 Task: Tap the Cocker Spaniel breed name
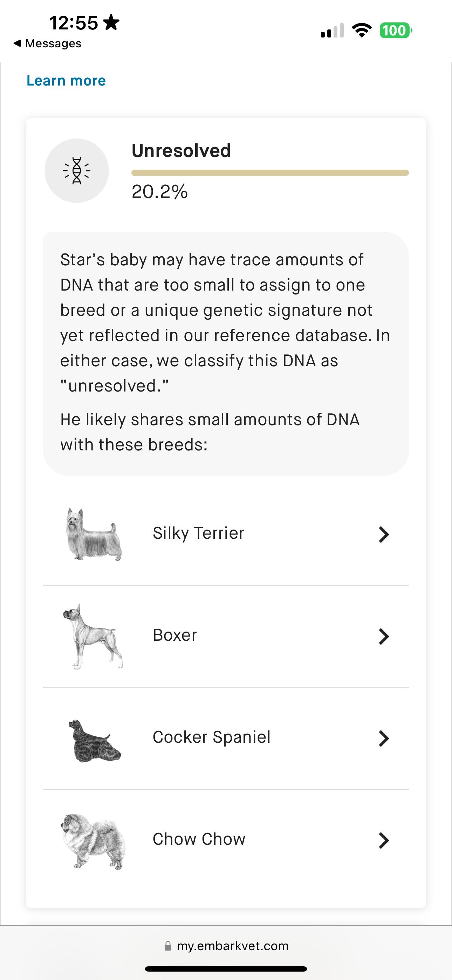[x=212, y=737]
